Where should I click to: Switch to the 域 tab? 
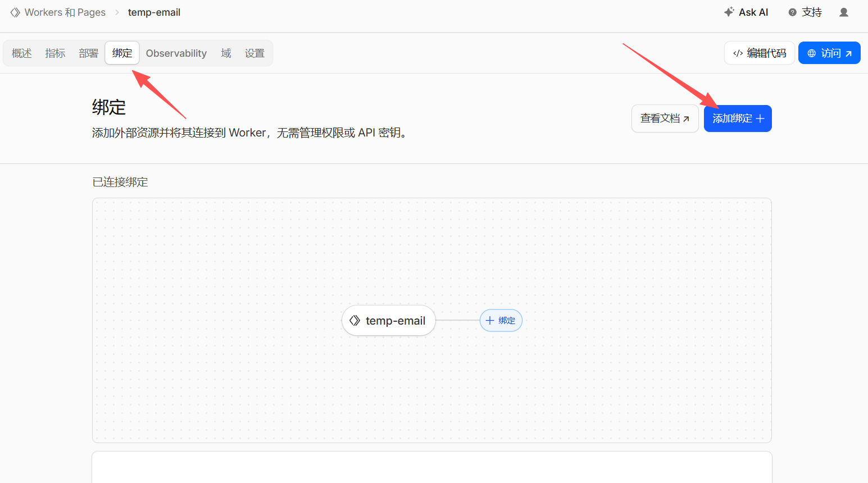(x=226, y=53)
